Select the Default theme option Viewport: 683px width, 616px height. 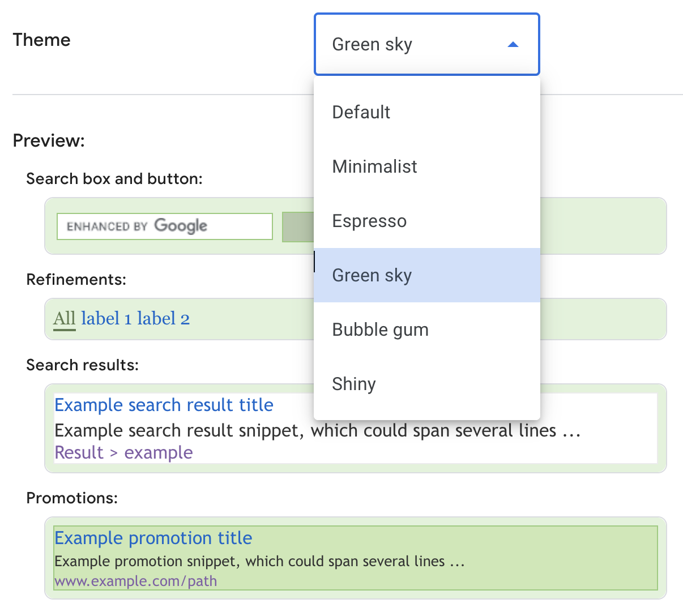(x=361, y=112)
